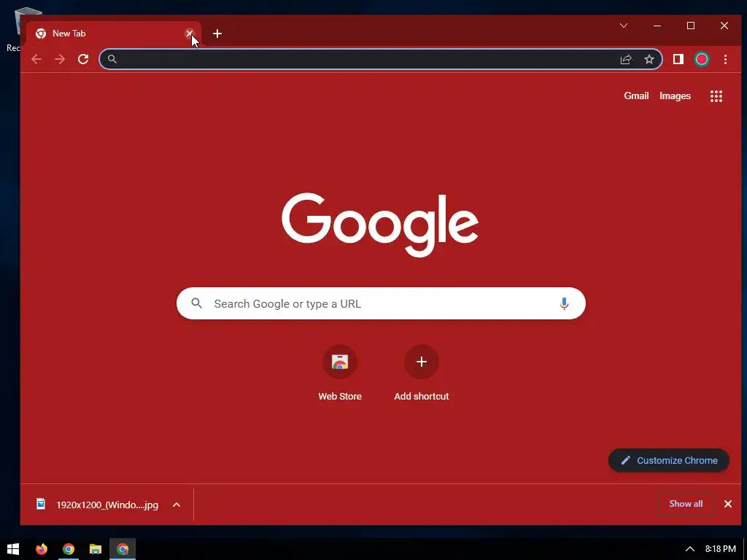The image size is (747, 560).
Task: Open a new tab with plus button
Action: [x=217, y=34]
